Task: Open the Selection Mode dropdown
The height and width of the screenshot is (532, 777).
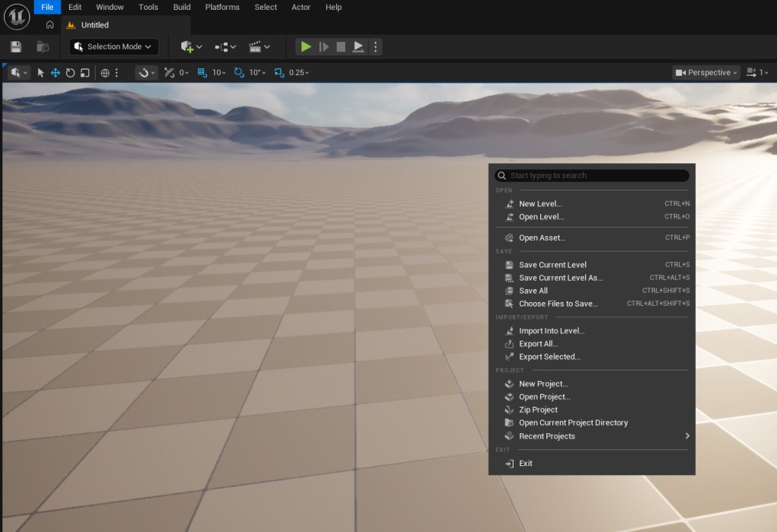Action: pyautogui.click(x=114, y=47)
